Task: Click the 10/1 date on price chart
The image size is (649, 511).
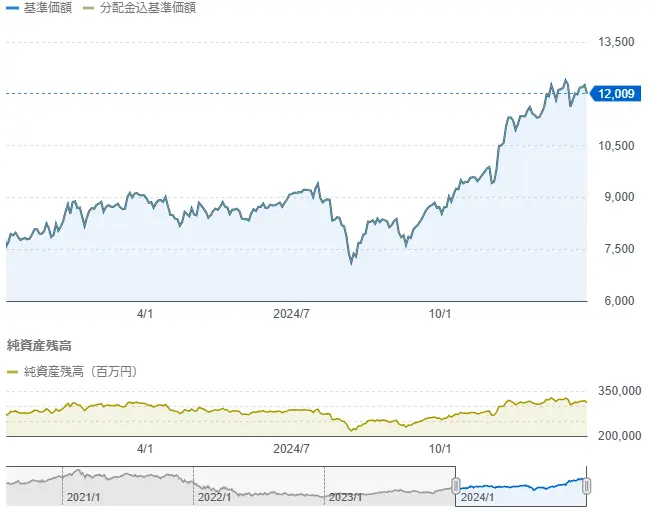Action: point(440,314)
